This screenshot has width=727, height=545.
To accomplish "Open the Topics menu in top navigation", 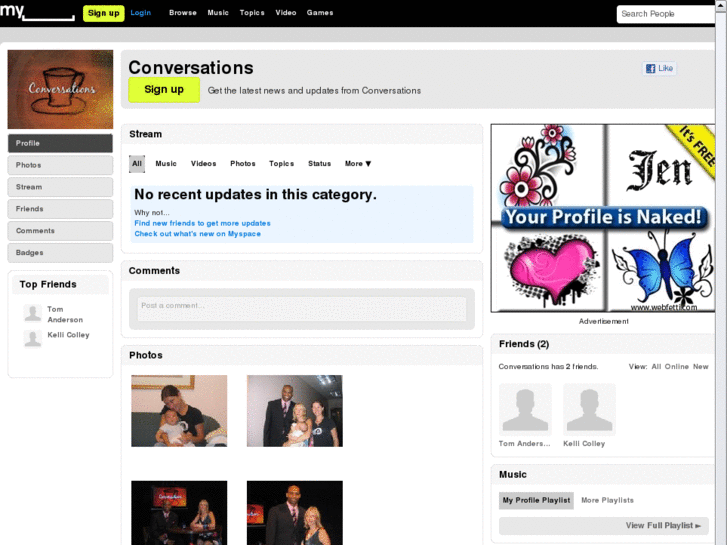I will [x=252, y=13].
